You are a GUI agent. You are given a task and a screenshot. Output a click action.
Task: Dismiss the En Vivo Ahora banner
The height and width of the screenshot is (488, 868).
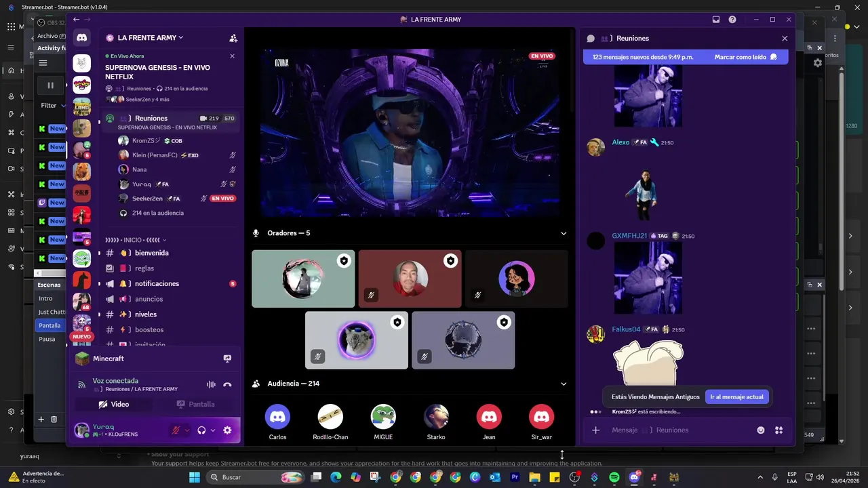[232, 56]
